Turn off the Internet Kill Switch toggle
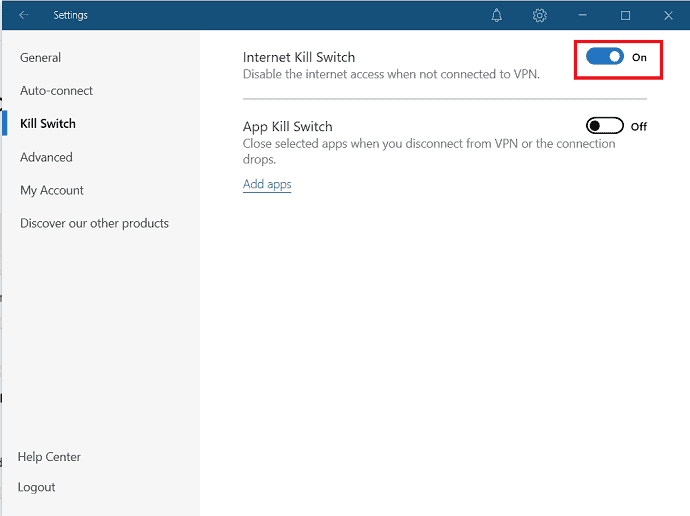Screen dimensions: 690x516 (605, 57)
